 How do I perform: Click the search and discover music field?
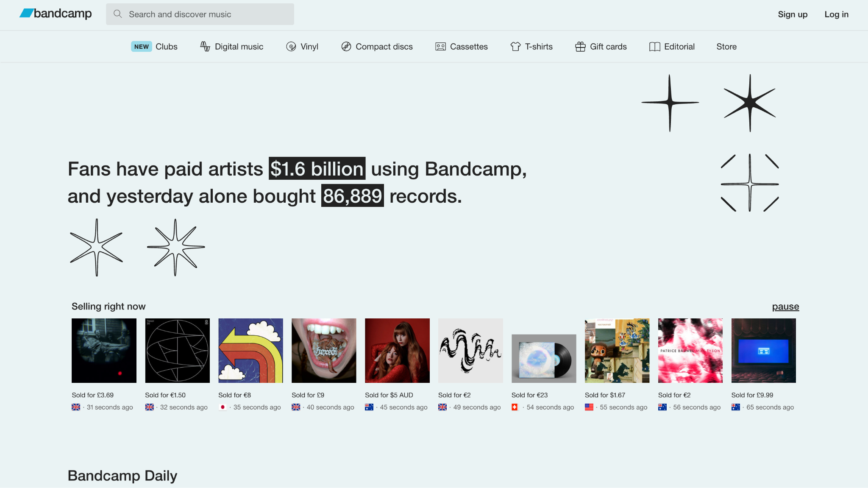(199, 14)
